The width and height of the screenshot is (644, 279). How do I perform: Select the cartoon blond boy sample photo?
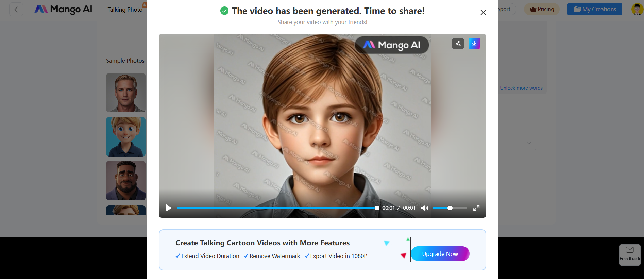(x=126, y=137)
